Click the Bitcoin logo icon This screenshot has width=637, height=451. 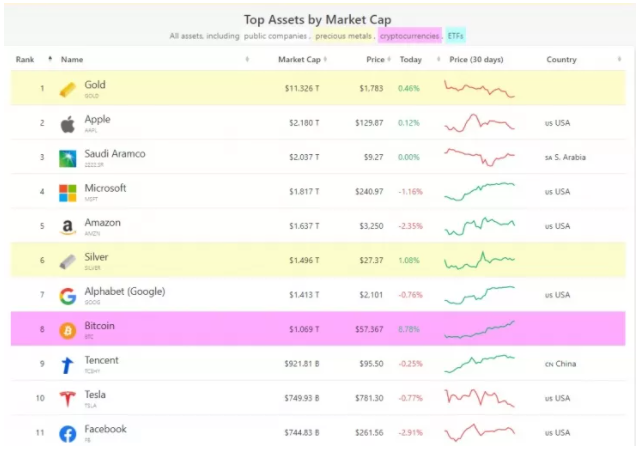[x=68, y=330]
